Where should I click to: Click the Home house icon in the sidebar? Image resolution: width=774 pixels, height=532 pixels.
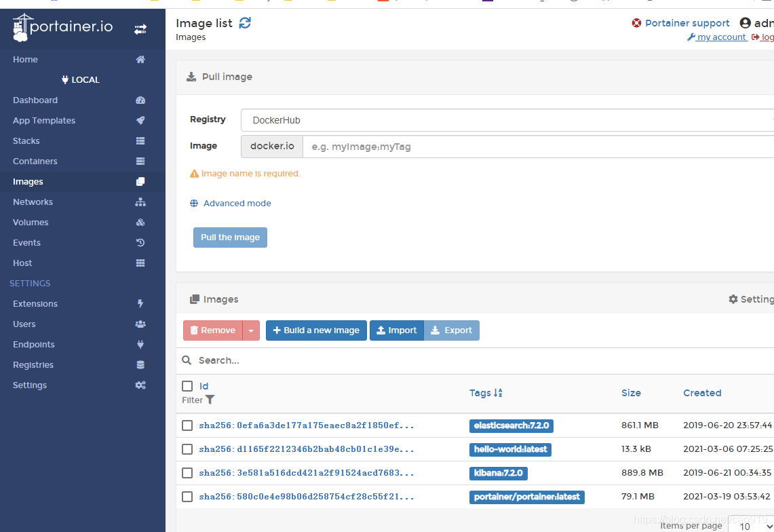pyautogui.click(x=140, y=59)
